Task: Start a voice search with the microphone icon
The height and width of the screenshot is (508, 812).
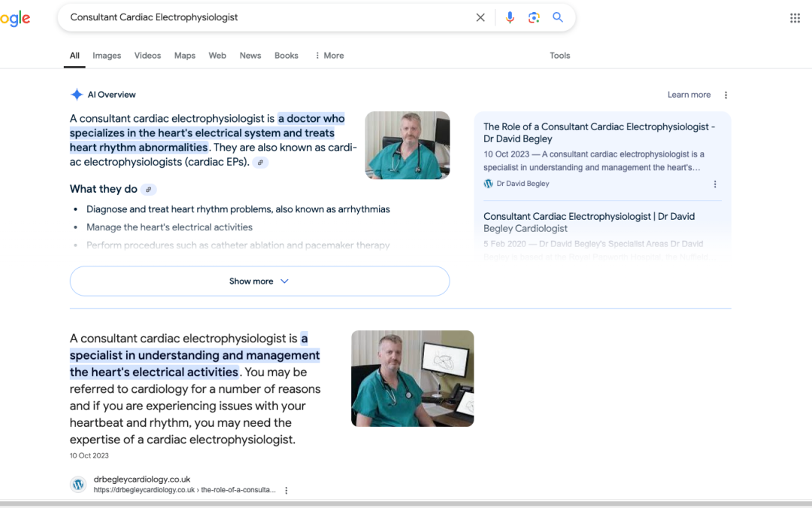Action: pyautogui.click(x=510, y=17)
